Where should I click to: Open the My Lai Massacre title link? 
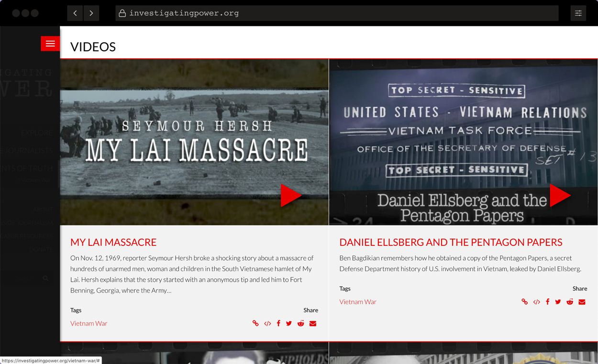(x=113, y=242)
